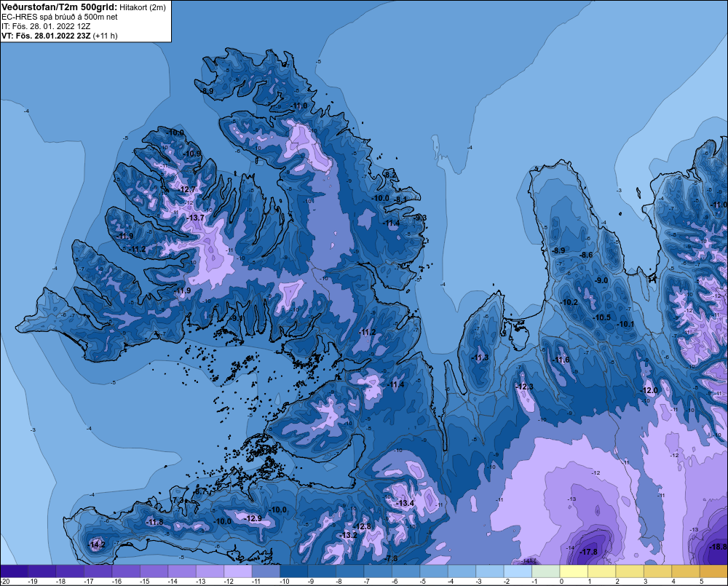Click the -12.9 temperature label
The width and height of the screenshot is (728, 586).
[x=253, y=519]
